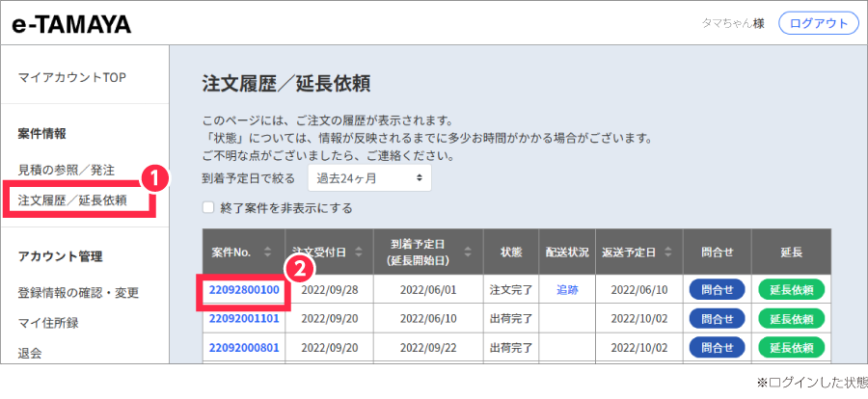
Task: Click order date 2022/09/28
Action: click(x=330, y=289)
